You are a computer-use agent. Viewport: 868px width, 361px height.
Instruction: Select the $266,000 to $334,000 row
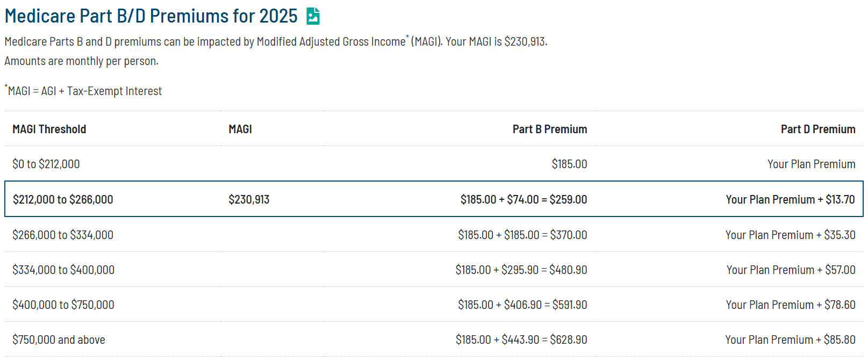(434, 235)
